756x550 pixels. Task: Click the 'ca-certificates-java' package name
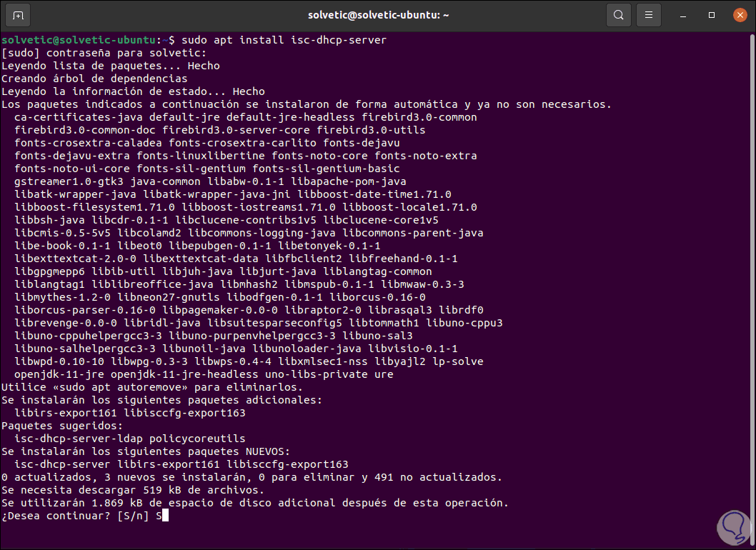78,117
